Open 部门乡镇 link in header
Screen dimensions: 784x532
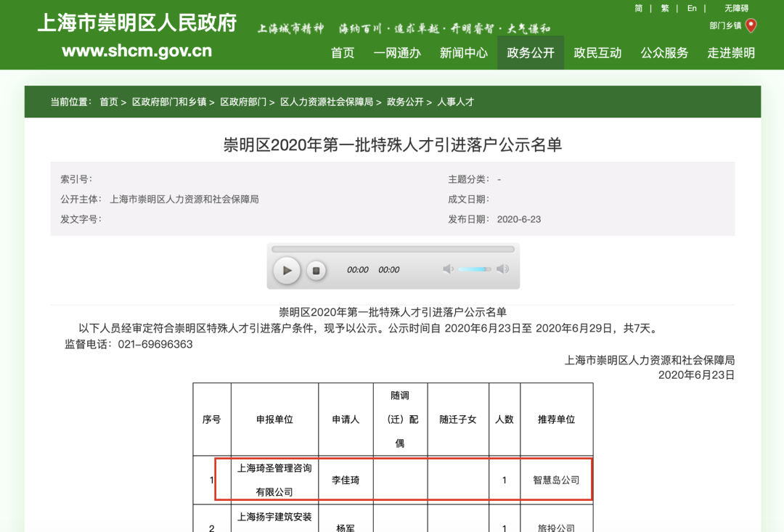pos(725,25)
